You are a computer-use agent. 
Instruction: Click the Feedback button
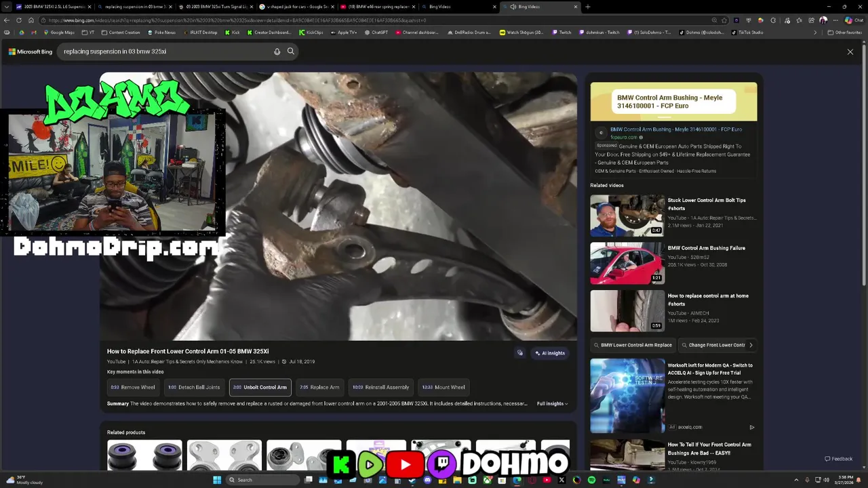839,459
